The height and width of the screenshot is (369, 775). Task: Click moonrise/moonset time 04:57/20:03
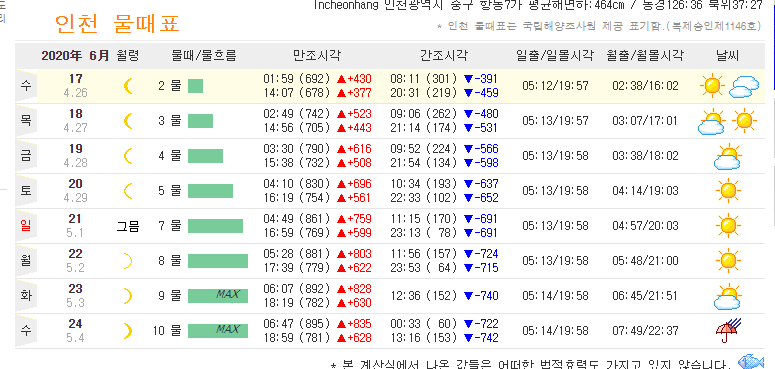coord(646,226)
